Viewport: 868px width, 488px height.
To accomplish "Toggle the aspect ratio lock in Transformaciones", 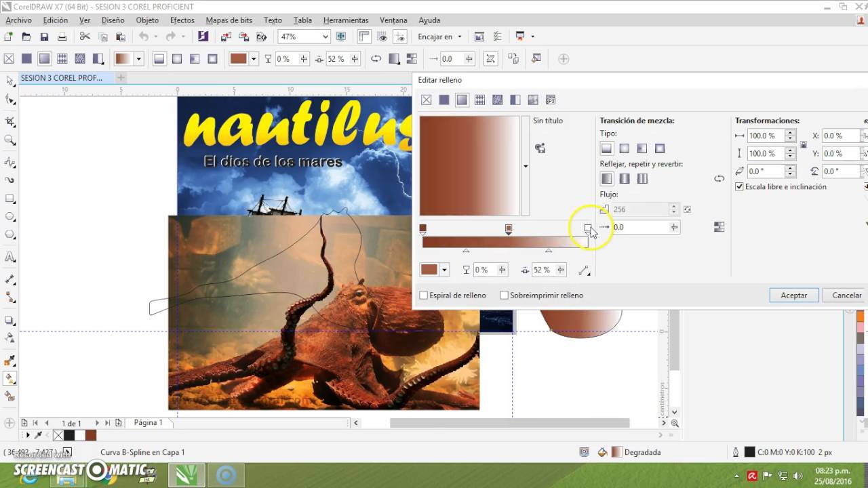I will [804, 144].
